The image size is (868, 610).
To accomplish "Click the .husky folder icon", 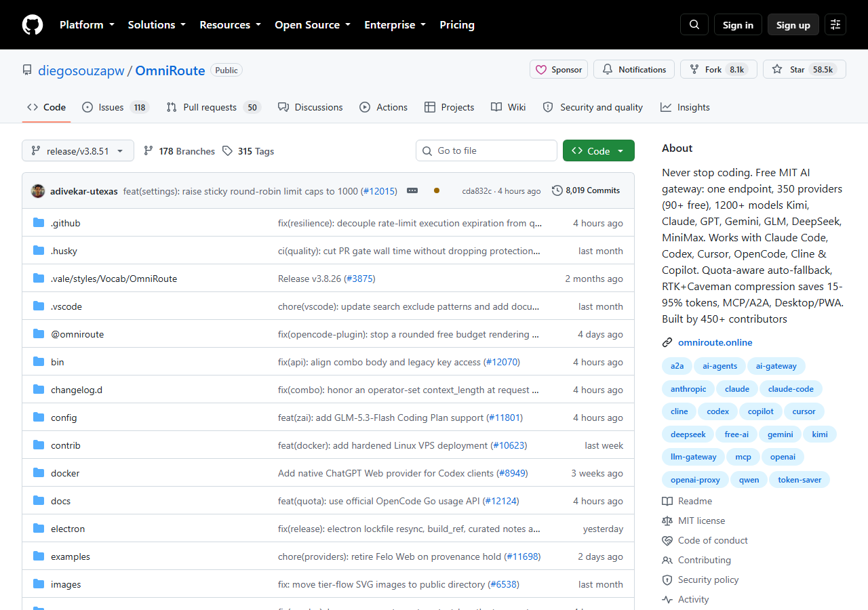I will [x=39, y=251].
